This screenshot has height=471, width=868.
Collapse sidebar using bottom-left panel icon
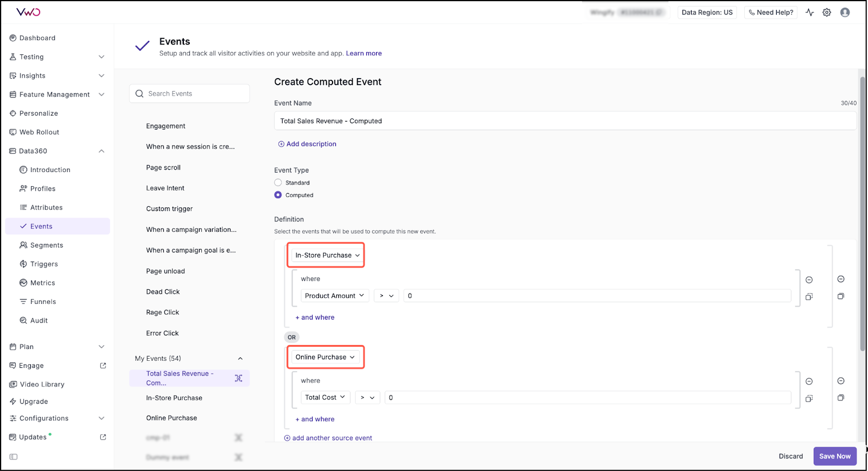[14, 457]
